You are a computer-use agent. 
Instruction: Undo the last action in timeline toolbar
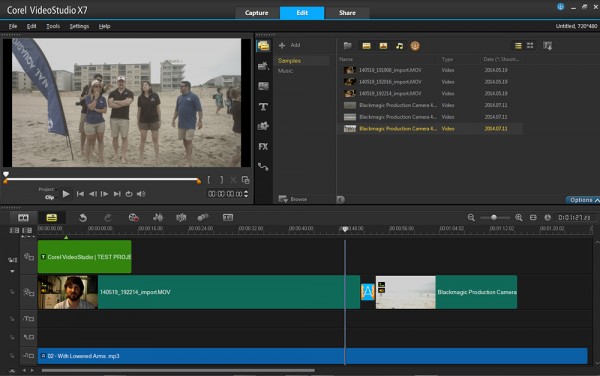coord(83,218)
